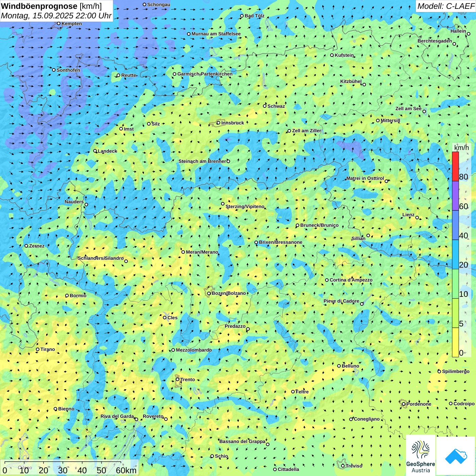Click the yellow 0 km/h legend segment
Image resolution: width=476 pixels, height=476 pixels.
click(x=455, y=342)
